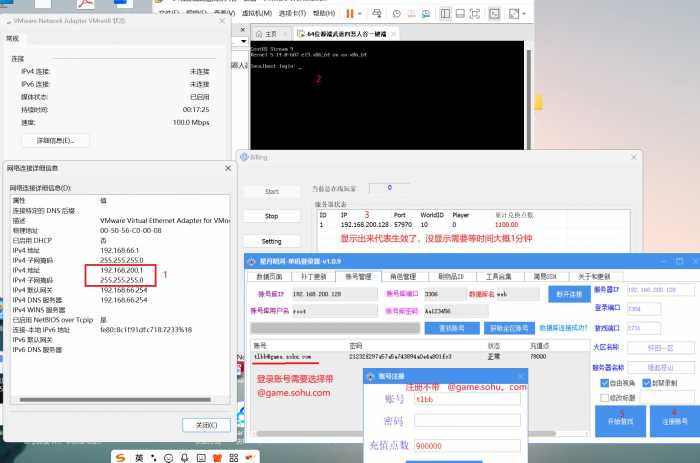Viewport: 700px width, 463px height.
Task: Click the 密码 field in 账号注册 dialog
Action: [x=467, y=421]
